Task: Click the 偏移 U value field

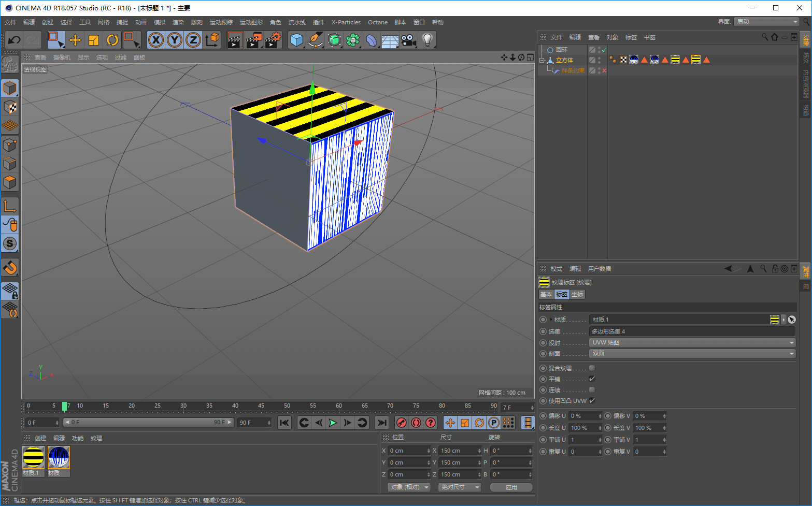Action: click(585, 416)
